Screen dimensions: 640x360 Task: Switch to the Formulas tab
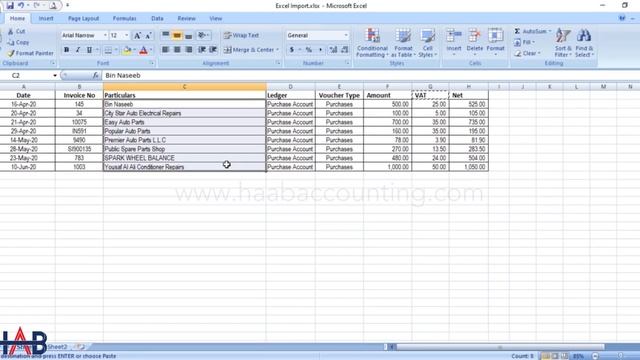tap(124, 18)
